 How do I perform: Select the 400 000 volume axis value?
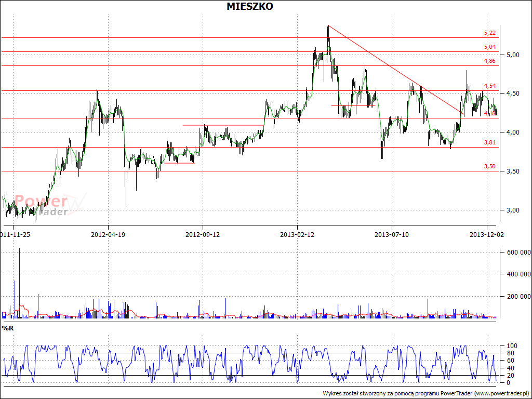[x=519, y=274]
